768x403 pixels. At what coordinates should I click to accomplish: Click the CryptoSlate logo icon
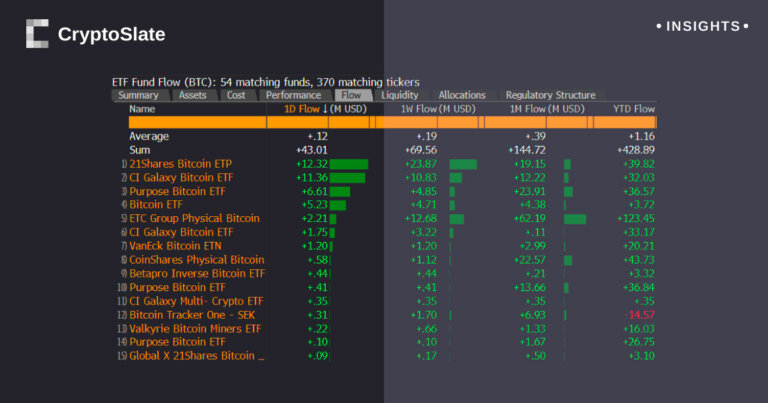coord(37,34)
